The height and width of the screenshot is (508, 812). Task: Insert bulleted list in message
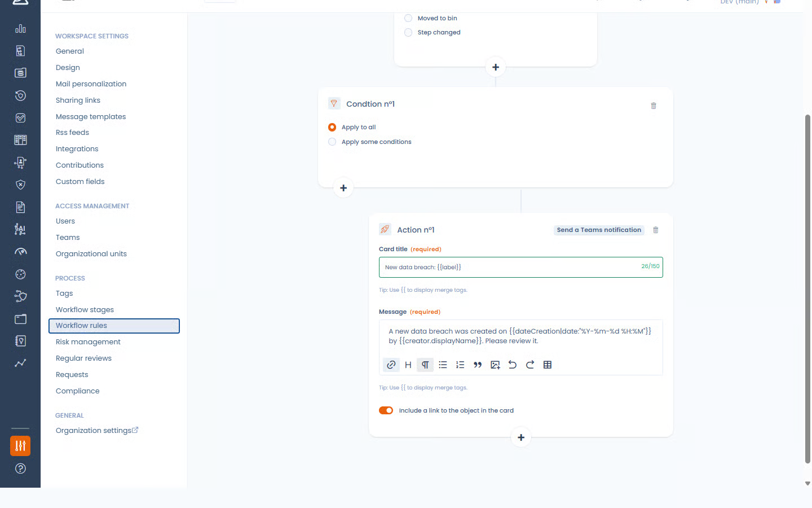point(443,365)
